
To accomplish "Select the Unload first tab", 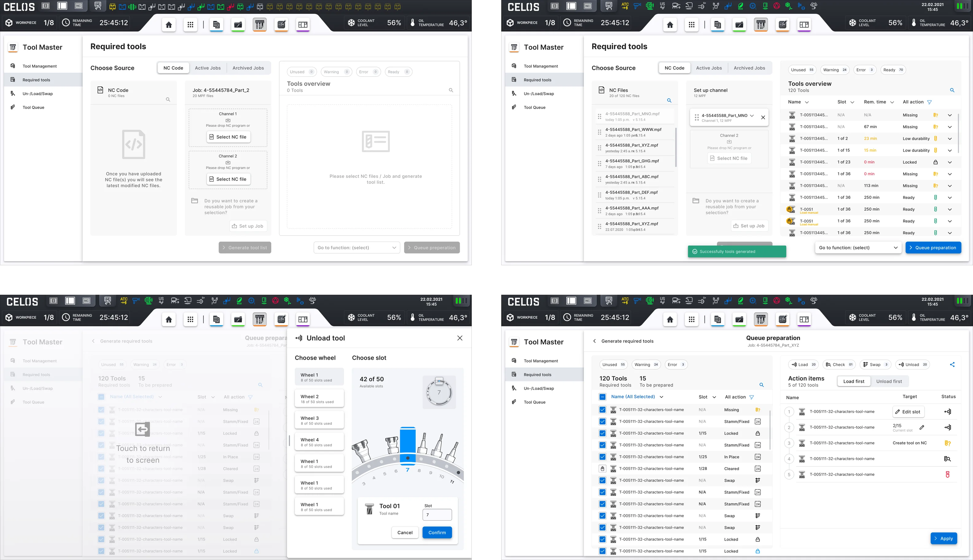I will tap(889, 382).
